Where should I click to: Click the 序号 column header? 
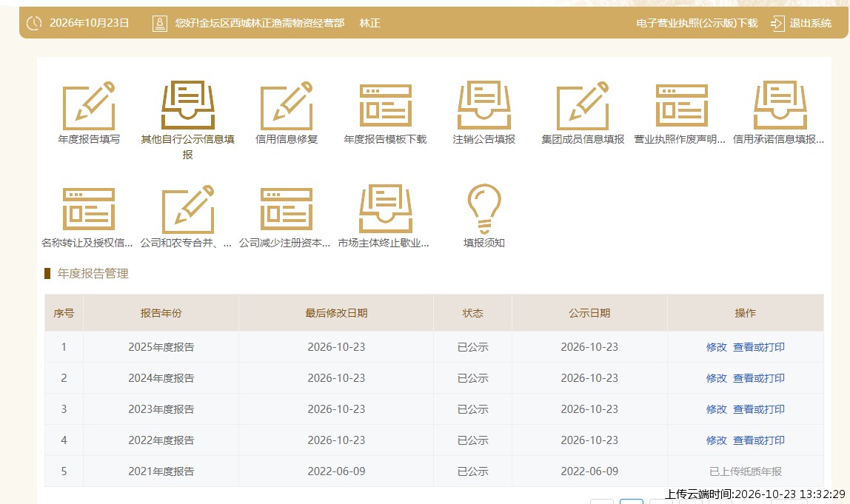click(x=64, y=313)
